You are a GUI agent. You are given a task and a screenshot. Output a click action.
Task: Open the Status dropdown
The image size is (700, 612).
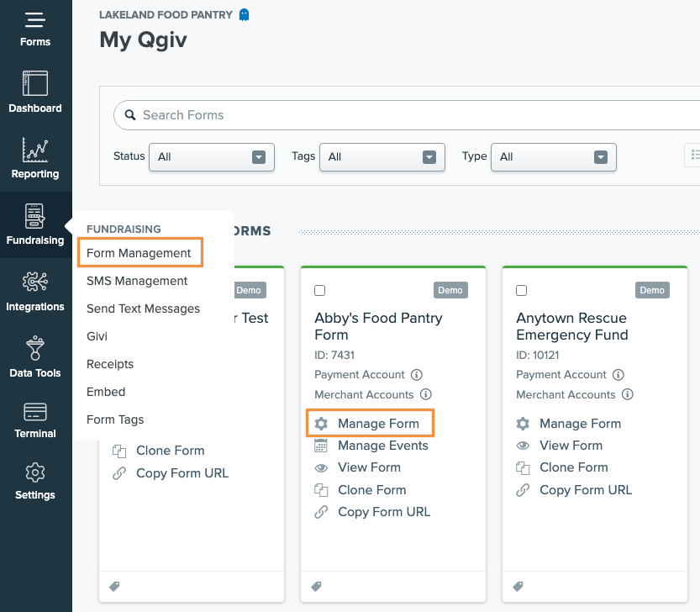(212, 157)
